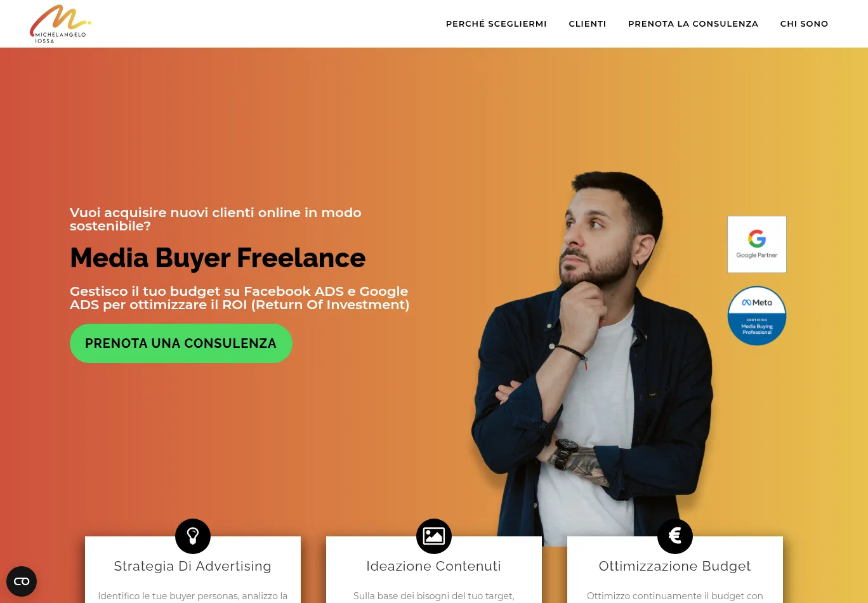
Task: Click the Ideazione Contenuti card title
Action: [433, 566]
